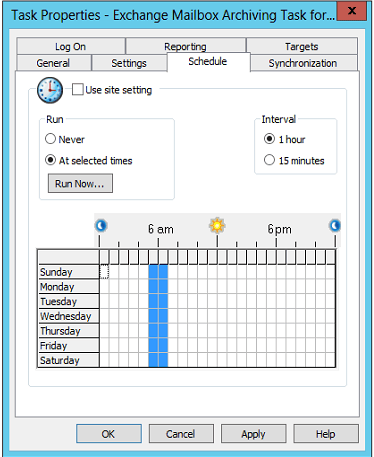This screenshot has height=457, width=374.
Task: Go to the Settings tab
Action: click(129, 63)
